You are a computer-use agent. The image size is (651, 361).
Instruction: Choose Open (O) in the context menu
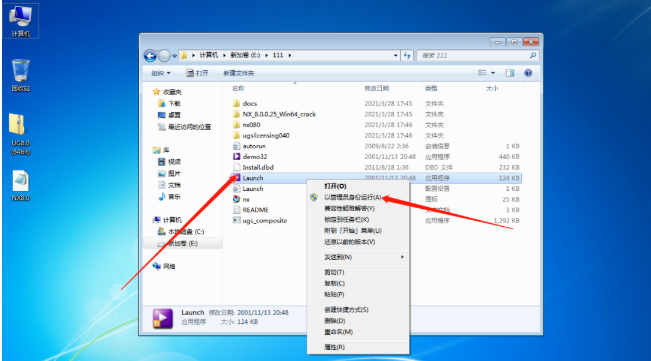358,186
